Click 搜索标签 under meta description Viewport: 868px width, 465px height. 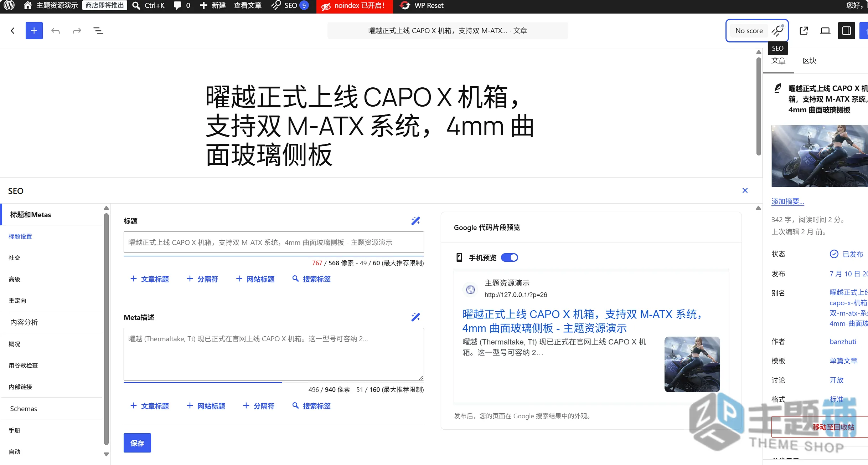(311, 406)
